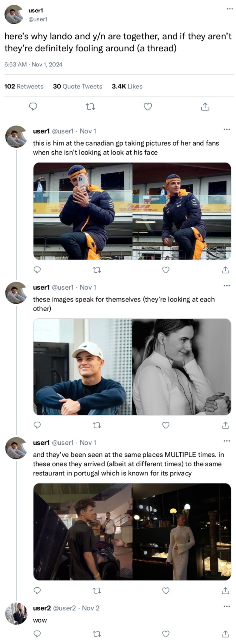Retweet user2's "wow" reply
Image resolution: width=236 pixels, height=644 pixels.
point(97,634)
